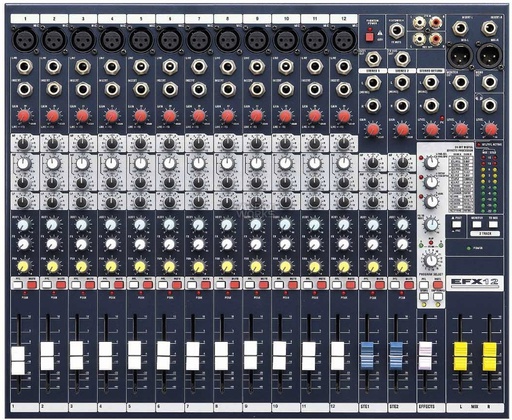Viewport: 512px width, 420px height.
Task: Move the yellow Mix R master fader
Action: pyautogui.click(x=490, y=357)
